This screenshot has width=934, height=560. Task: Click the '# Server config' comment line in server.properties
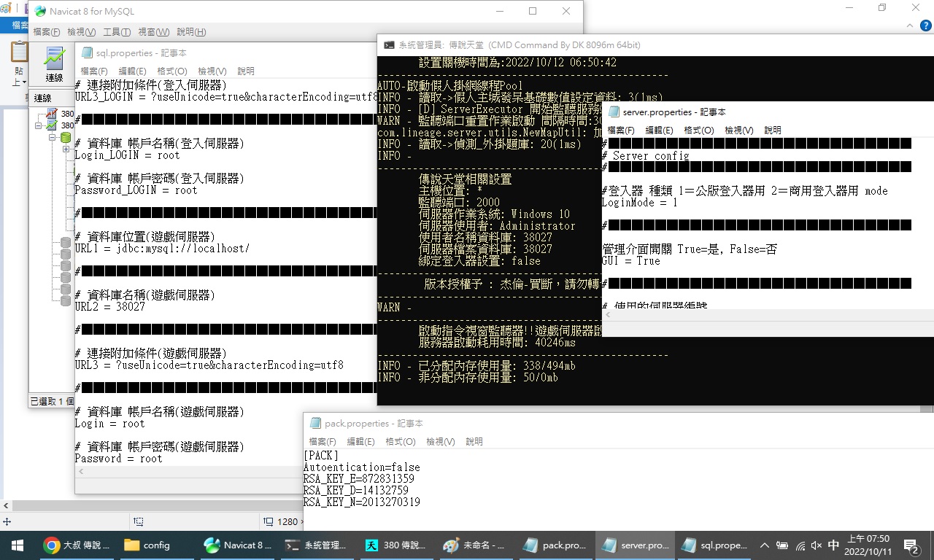646,155
